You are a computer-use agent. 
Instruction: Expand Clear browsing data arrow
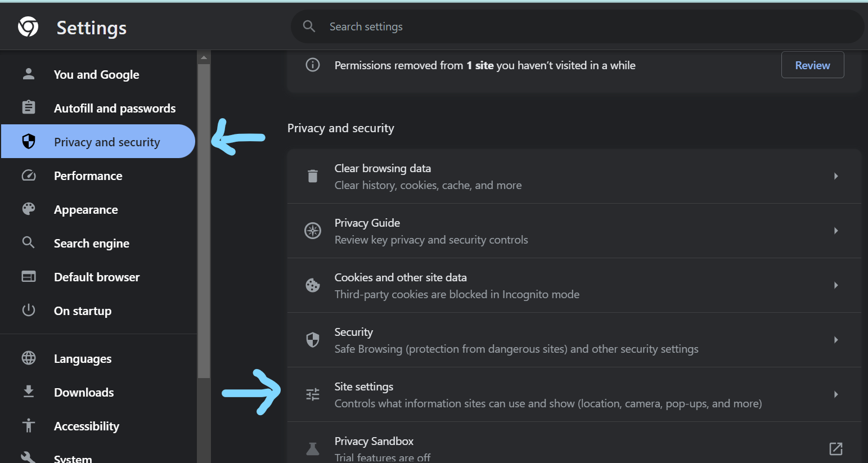(836, 176)
